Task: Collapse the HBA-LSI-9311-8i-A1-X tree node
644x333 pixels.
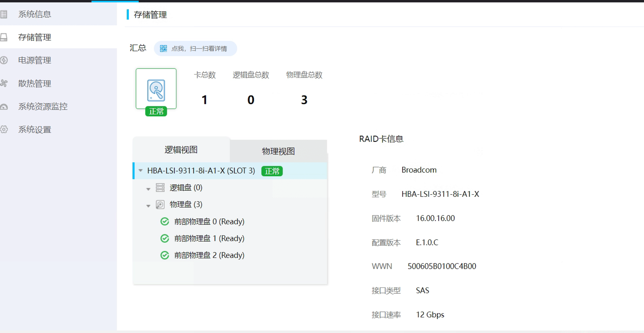Action: click(x=141, y=170)
